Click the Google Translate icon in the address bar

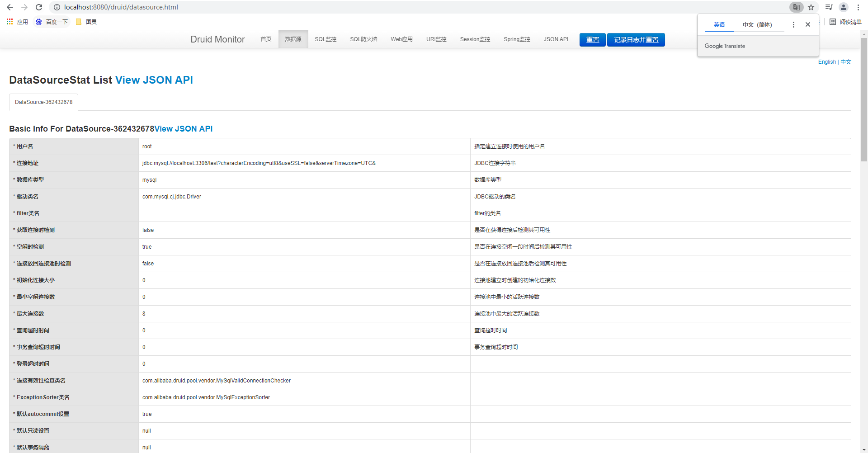pyautogui.click(x=797, y=7)
